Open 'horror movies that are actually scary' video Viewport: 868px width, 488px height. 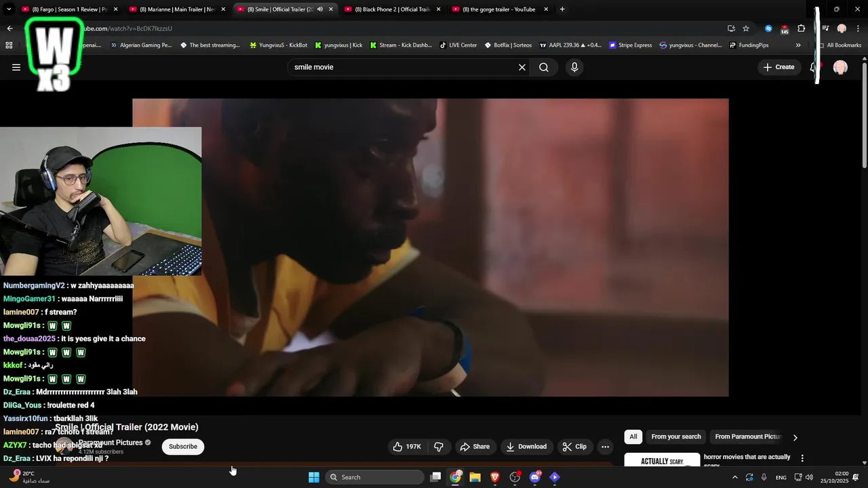point(747,460)
